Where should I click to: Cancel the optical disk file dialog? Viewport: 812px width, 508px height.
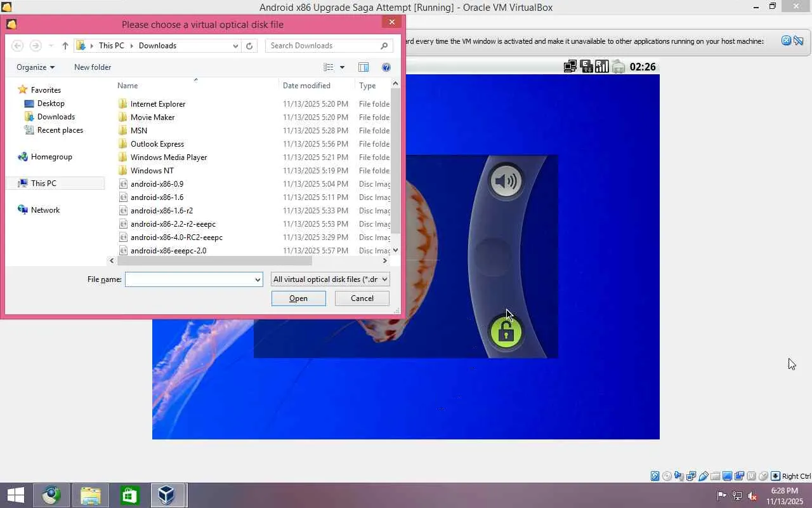pyautogui.click(x=362, y=298)
